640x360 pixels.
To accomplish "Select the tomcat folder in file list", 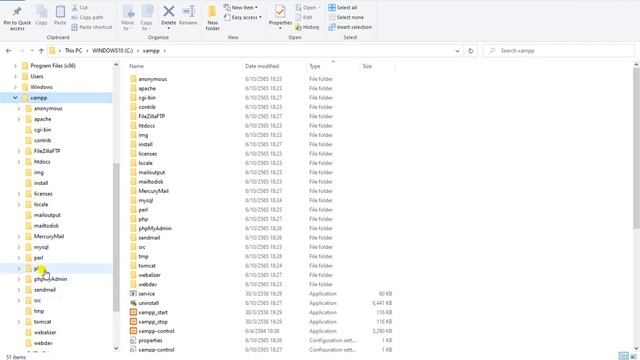I will coord(147,266).
